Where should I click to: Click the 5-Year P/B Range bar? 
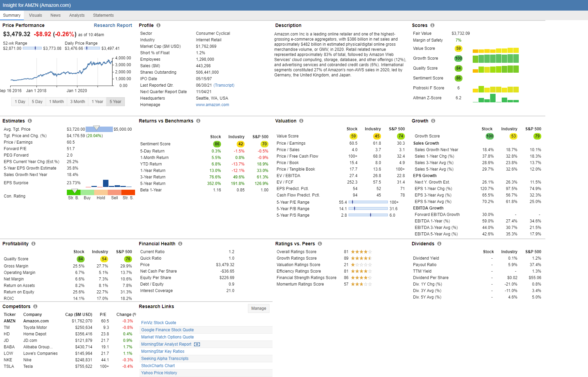(368, 209)
